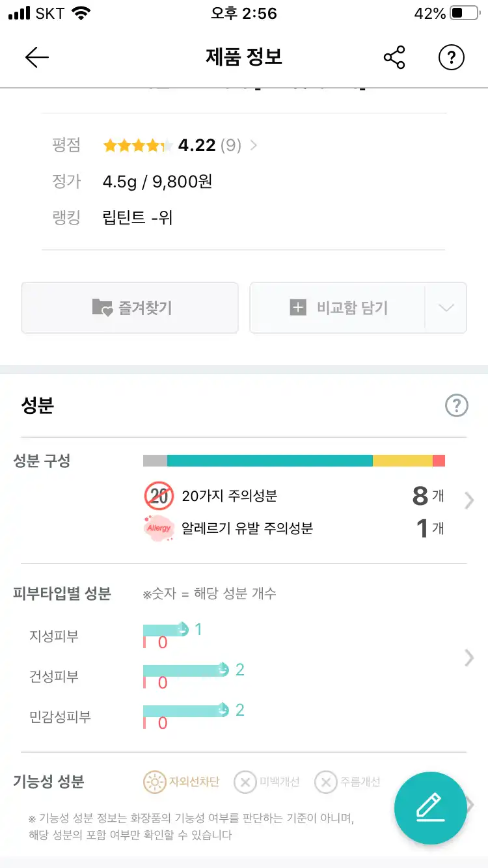Toggle the 주름개선 function indicator
Image resolution: width=488 pixels, height=868 pixels.
coord(325,782)
